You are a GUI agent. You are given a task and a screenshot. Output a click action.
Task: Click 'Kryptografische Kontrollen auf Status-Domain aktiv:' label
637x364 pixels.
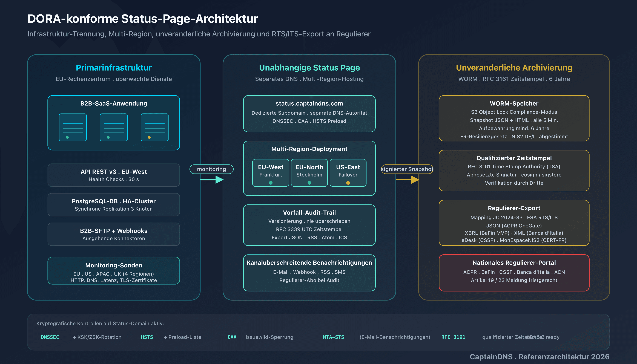pos(100,323)
